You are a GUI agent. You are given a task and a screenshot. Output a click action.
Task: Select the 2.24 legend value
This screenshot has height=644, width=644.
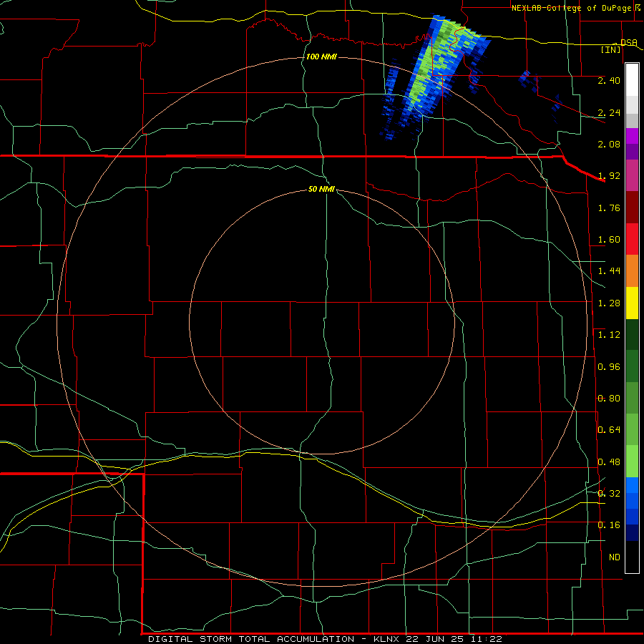pos(609,112)
